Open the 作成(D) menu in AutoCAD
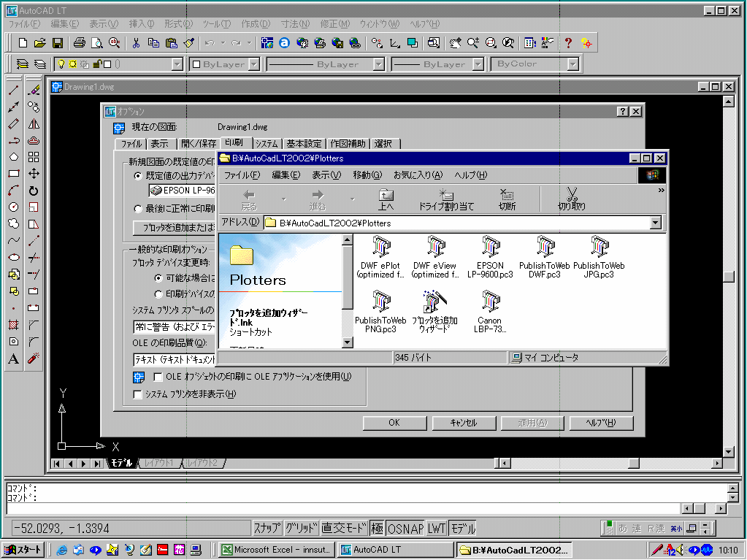The image size is (747, 560). coord(256,24)
